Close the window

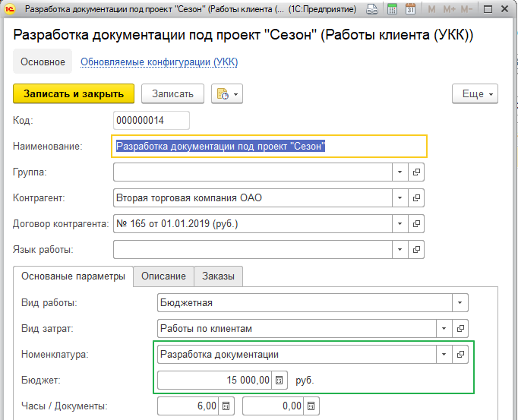coord(504,9)
